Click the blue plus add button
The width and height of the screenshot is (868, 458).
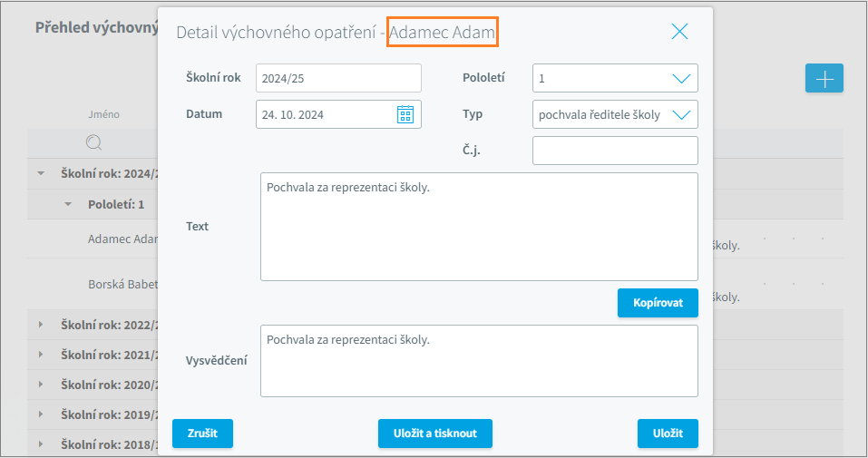[x=824, y=79]
